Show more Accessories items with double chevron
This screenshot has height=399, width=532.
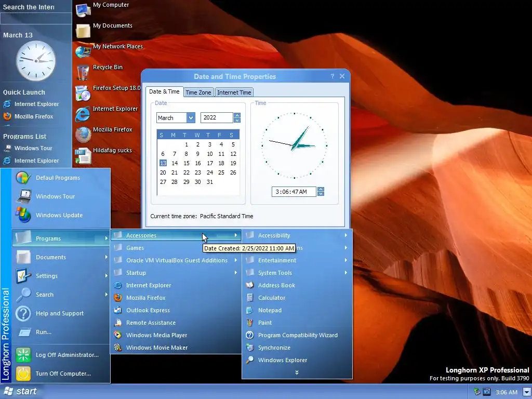pyautogui.click(x=297, y=373)
